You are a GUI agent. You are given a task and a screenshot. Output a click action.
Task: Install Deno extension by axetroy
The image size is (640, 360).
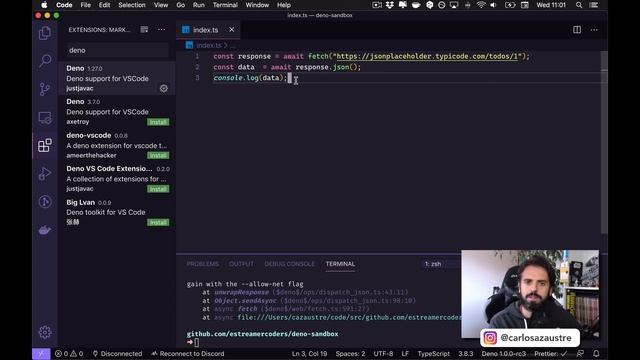pos(158,122)
